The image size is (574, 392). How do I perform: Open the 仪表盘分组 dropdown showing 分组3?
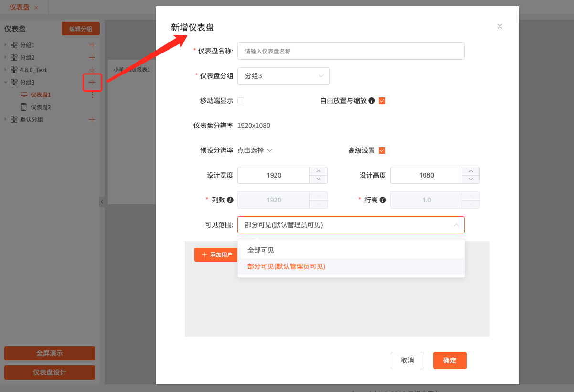[283, 76]
